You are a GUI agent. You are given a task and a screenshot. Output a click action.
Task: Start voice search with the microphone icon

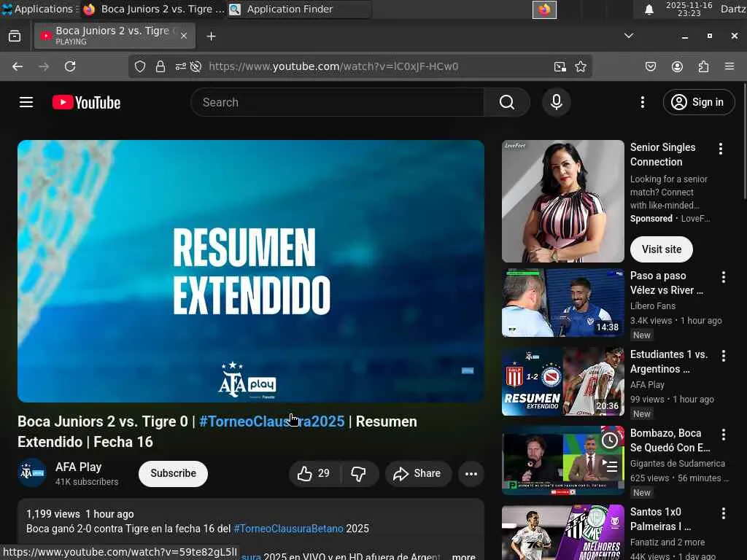click(556, 102)
